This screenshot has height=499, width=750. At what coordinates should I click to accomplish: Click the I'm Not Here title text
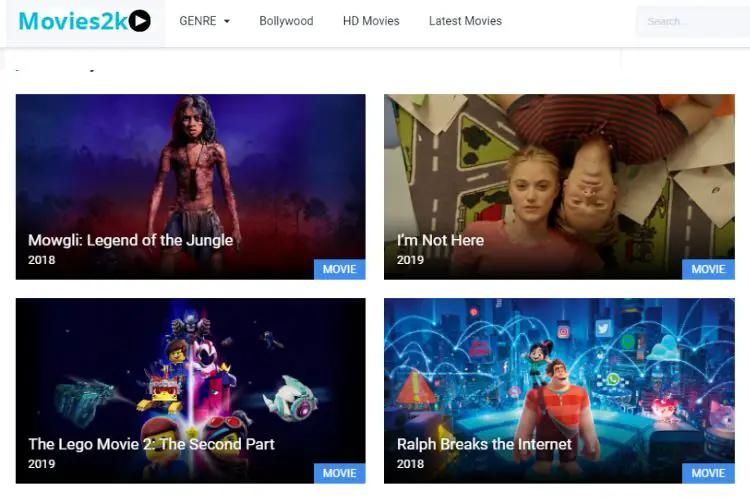coord(440,240)
